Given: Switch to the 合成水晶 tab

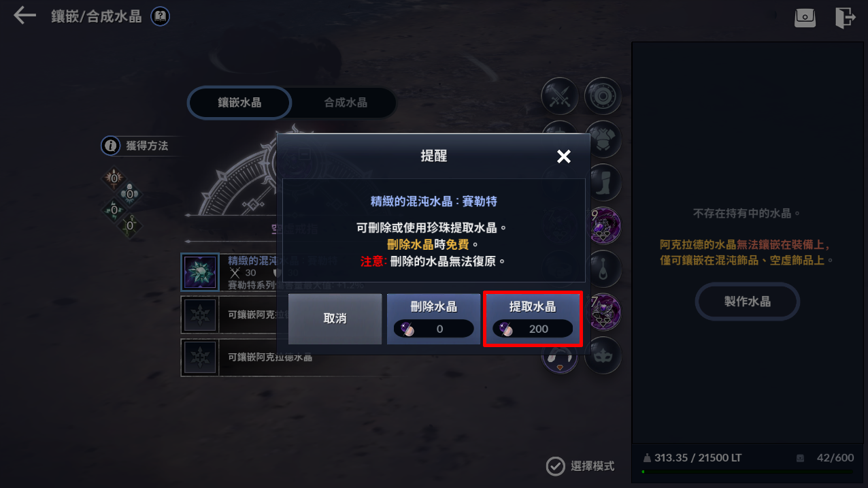Looking at the screenshot, I should pos(346,103).
